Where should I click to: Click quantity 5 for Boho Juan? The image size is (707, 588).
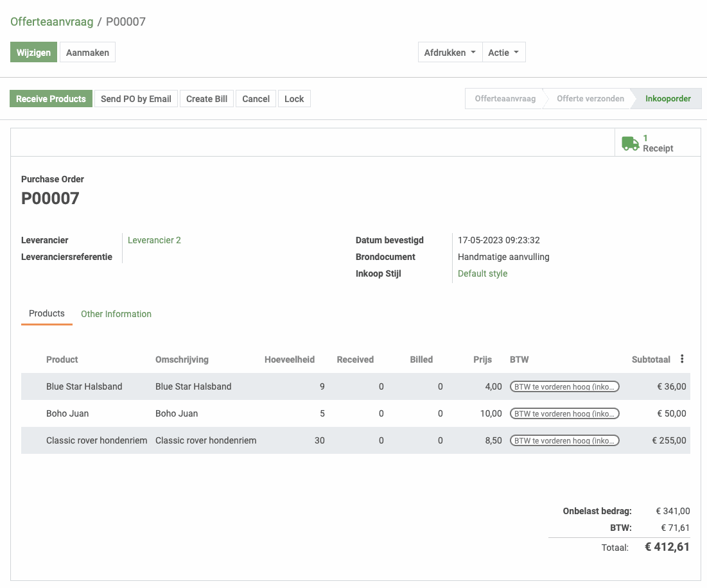point(322,413)
